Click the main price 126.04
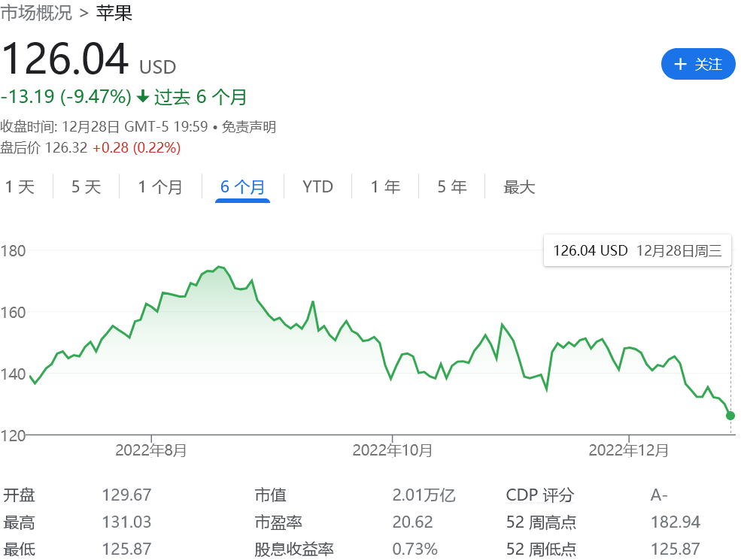The width and height of the screenshot is (741, 560). 65,59
